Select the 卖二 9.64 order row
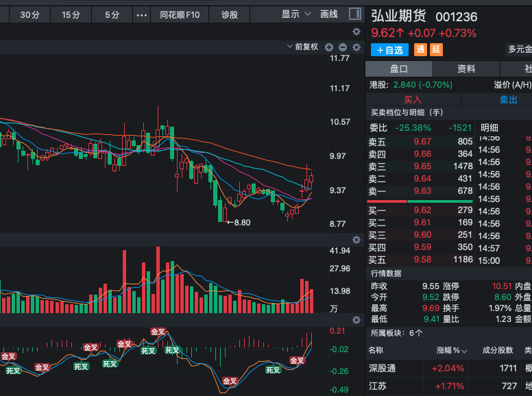The image size is (532, 396). [x=420, y=179]
